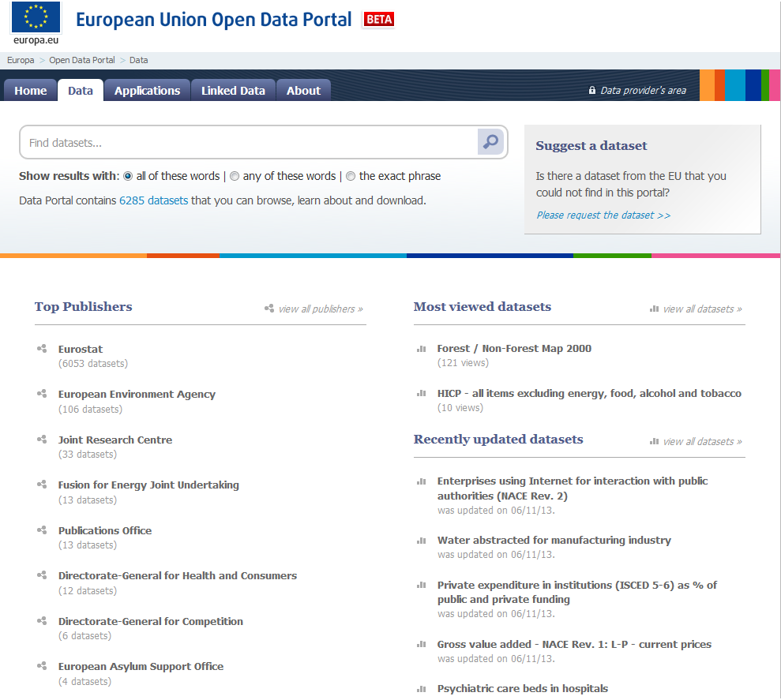Click icon beside European Asylum Support Office
The image size is (781, 700).
tap(42, 666)
